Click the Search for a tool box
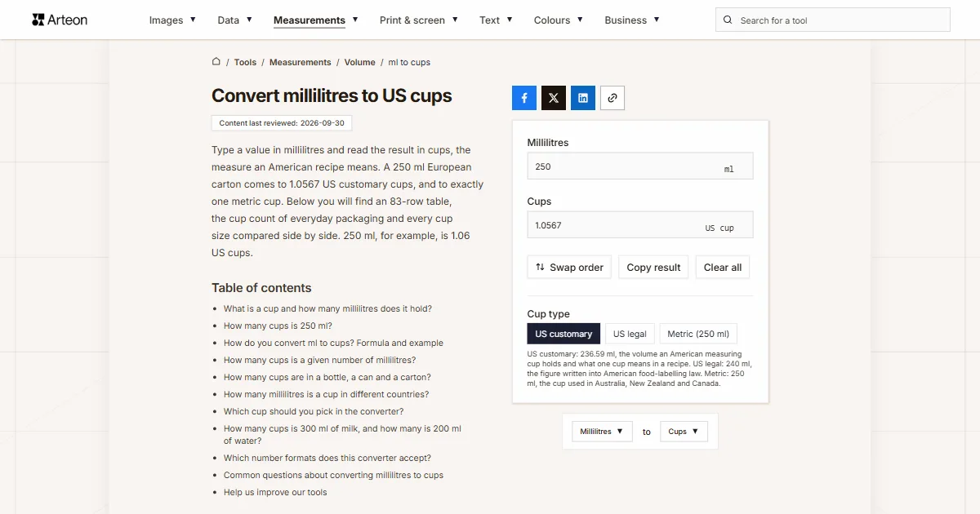This screenshot has width=980, height=514. [x=833, y=20]
